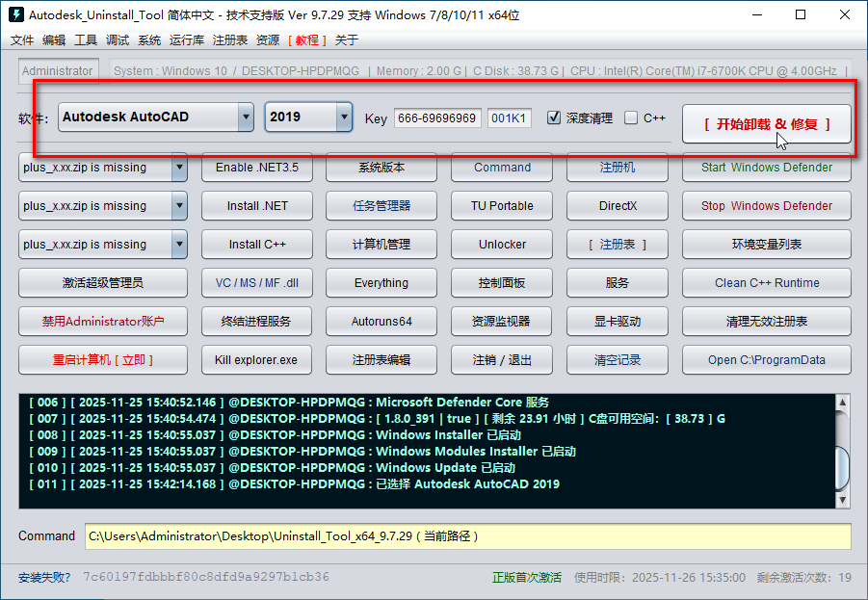Click Install C++ button
868x600 pixels.
(257, 244)
